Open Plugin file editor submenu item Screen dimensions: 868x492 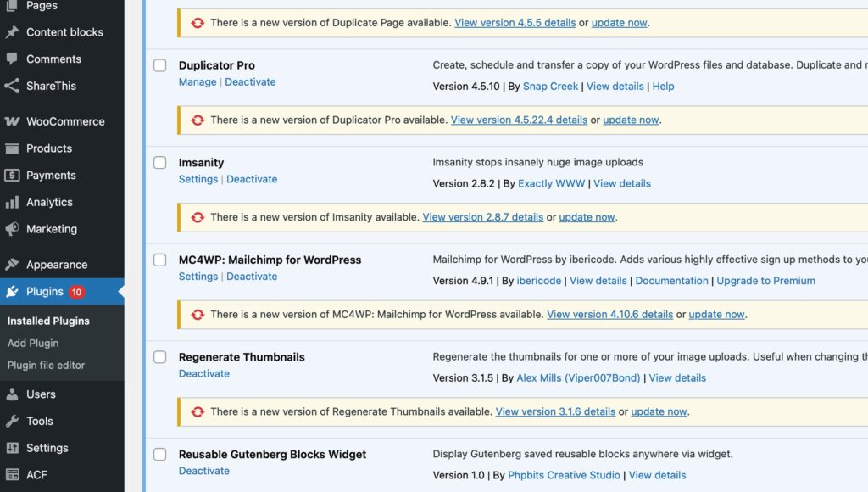pyautogui.click(x=46, y=365)
